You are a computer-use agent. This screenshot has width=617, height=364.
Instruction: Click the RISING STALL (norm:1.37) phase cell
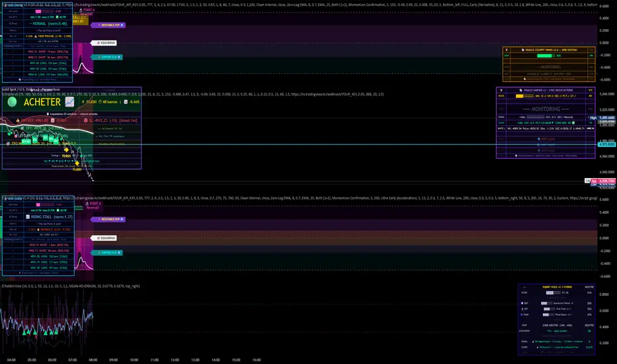pyautogui.click(x=49, y=217)
